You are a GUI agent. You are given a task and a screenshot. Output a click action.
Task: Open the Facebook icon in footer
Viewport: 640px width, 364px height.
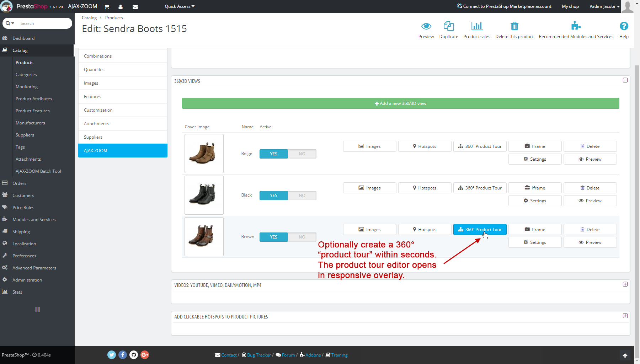tap(123, 355)
